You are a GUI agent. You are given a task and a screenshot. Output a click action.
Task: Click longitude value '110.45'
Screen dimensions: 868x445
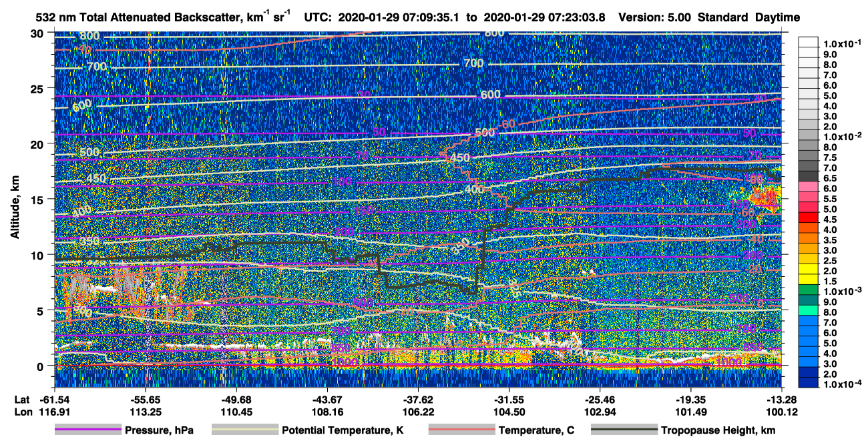pyautogui.click(x=236, y=412)
